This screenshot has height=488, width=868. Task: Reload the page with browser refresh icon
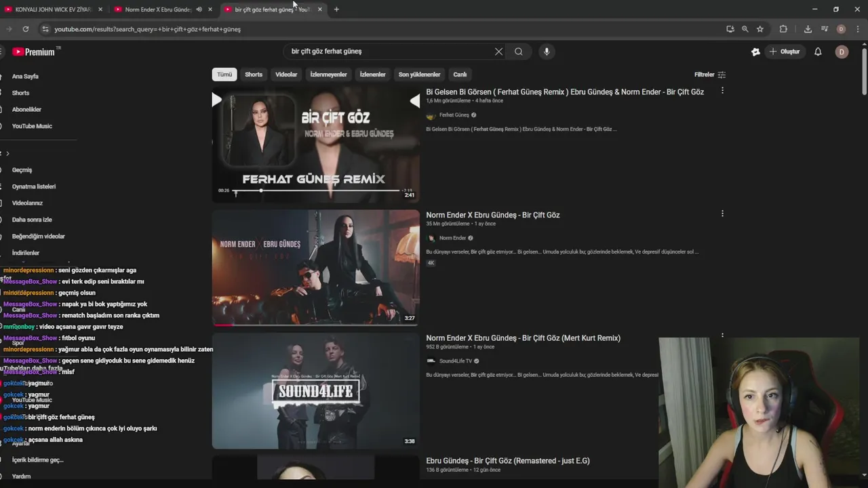click(25, 29)
